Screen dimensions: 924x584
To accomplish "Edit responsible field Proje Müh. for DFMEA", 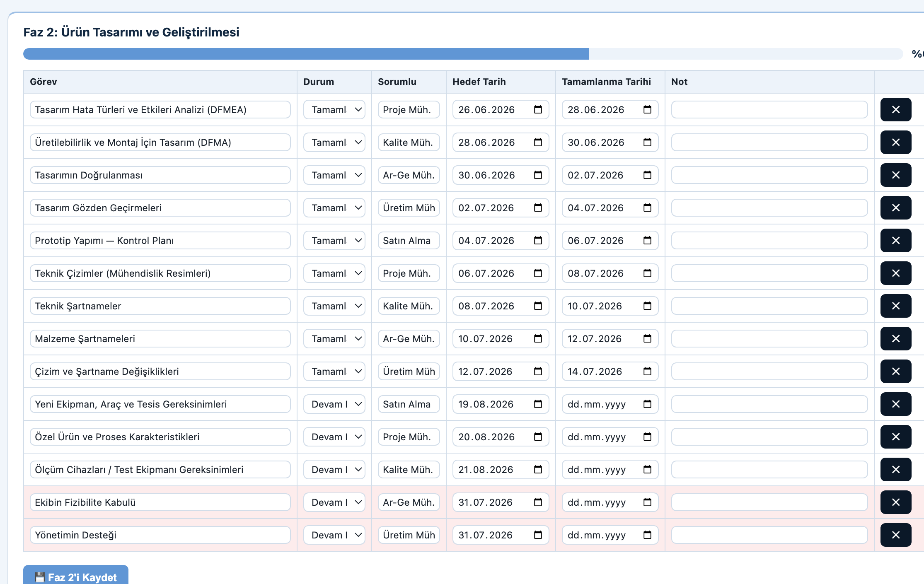I will 409,110.
